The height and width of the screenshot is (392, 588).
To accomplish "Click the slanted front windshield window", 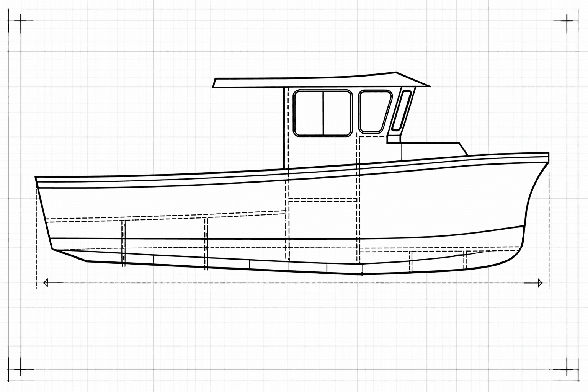I will [x=401, y=109].
